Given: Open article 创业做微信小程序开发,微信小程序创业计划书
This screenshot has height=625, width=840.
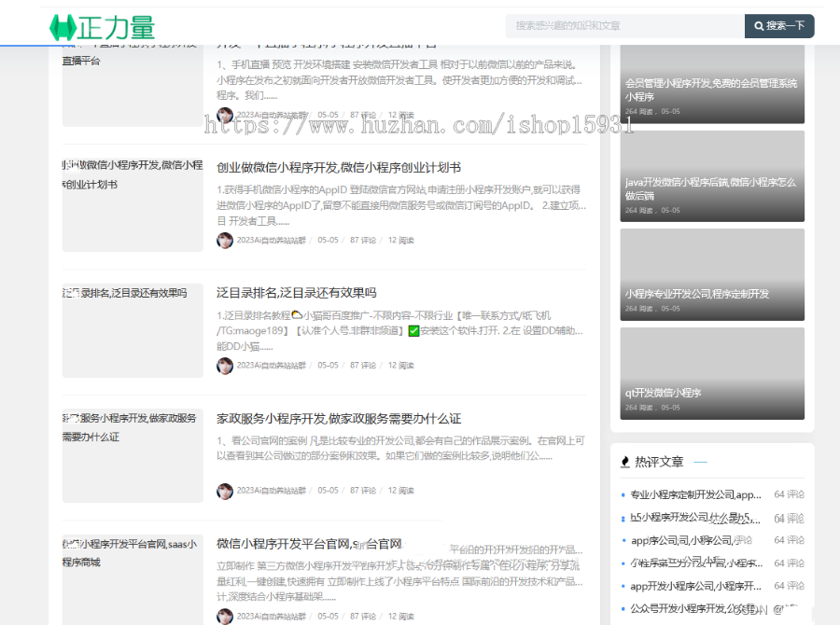Looking at the screenshot, I should [x=339, y=168].
